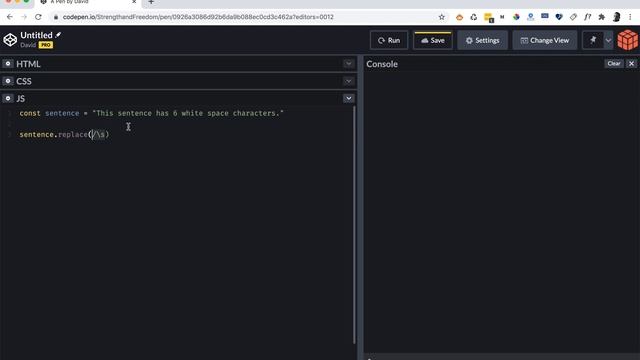
Task: Click the HTML panel header
Action: [178, 64]
